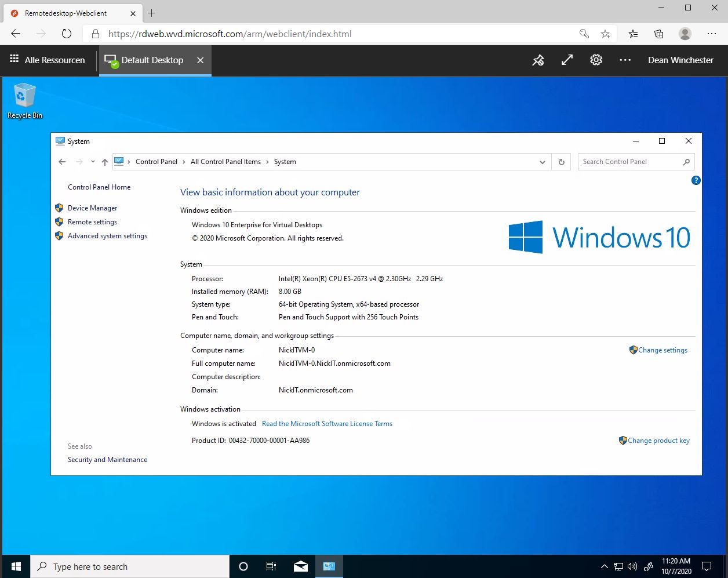Click the browser profile avatar
The width and height of the screenshot is (728, 578).
(x=685, y=34)
